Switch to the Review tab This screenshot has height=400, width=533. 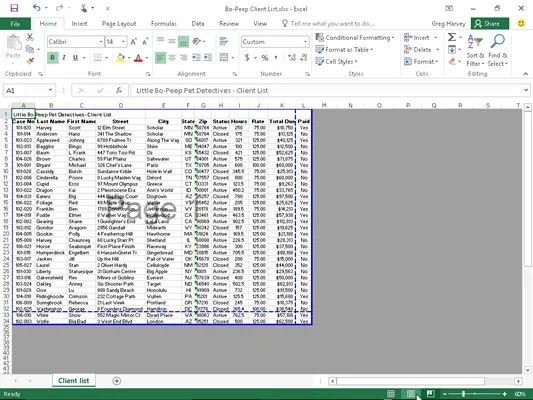point(229,24)
